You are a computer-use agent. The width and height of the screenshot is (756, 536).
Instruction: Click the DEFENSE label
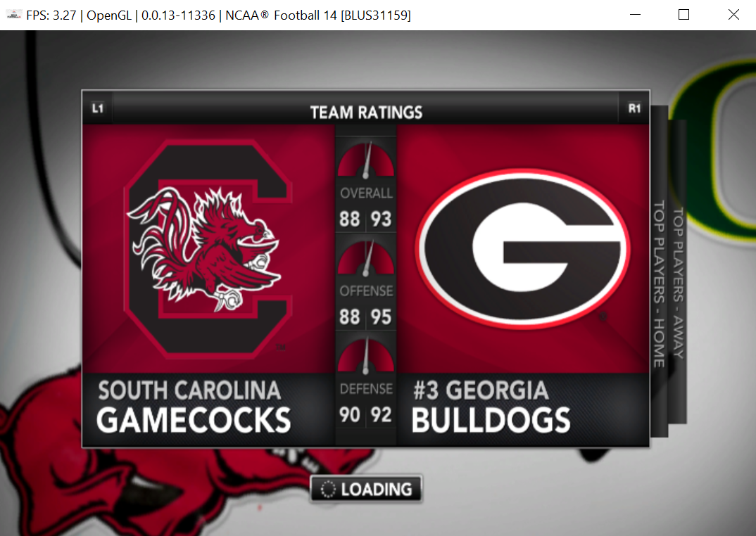[x=366, y=389]
